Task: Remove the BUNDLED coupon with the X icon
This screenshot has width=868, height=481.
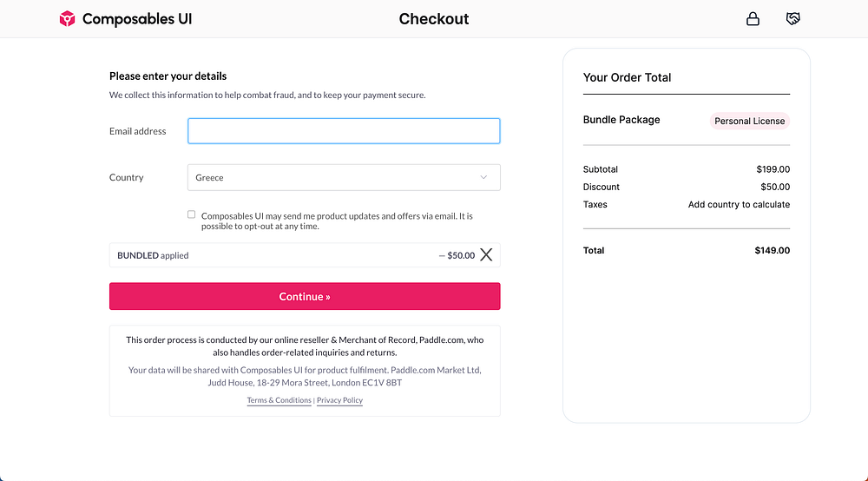Action: 486,255
